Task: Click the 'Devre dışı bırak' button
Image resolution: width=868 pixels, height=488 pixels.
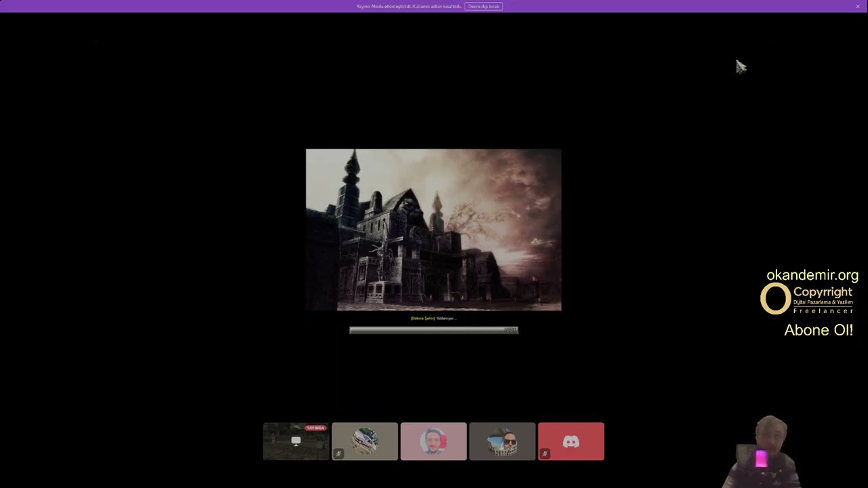Action: point(484,6)
